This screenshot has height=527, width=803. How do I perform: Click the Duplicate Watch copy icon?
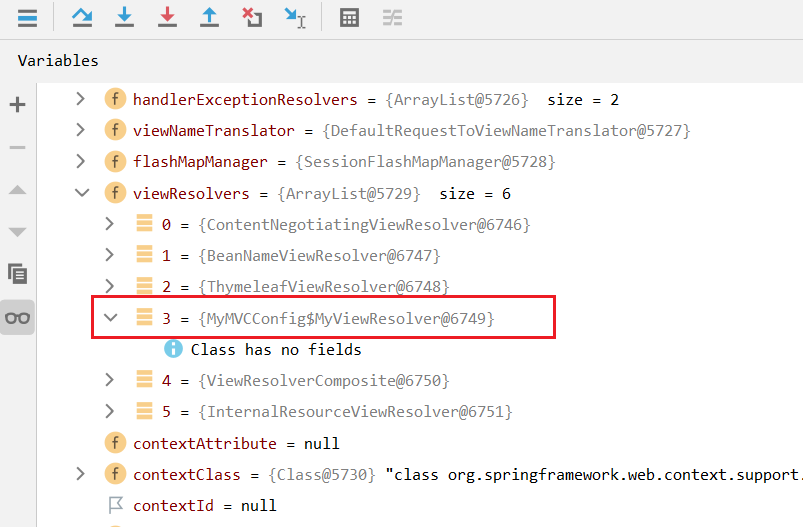point(18,273)
